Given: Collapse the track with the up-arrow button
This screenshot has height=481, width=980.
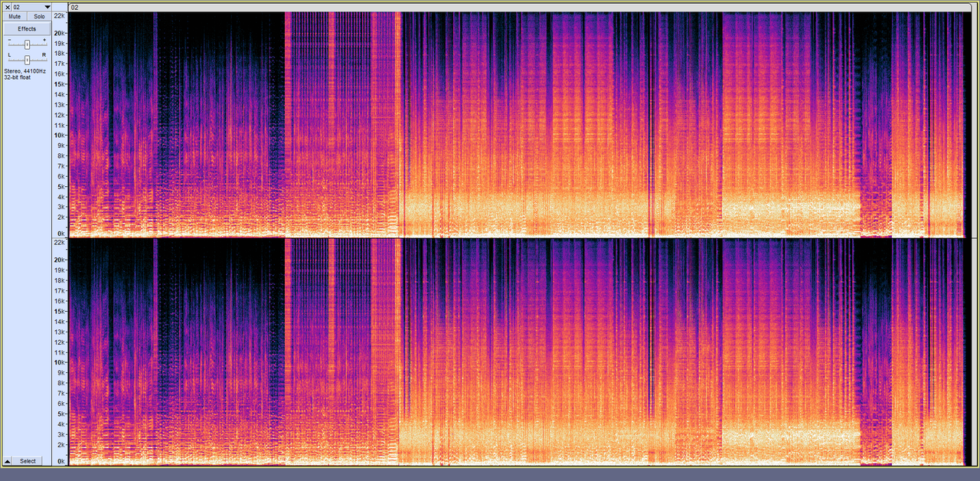Looking at the screenshot, I should (8, 461).
